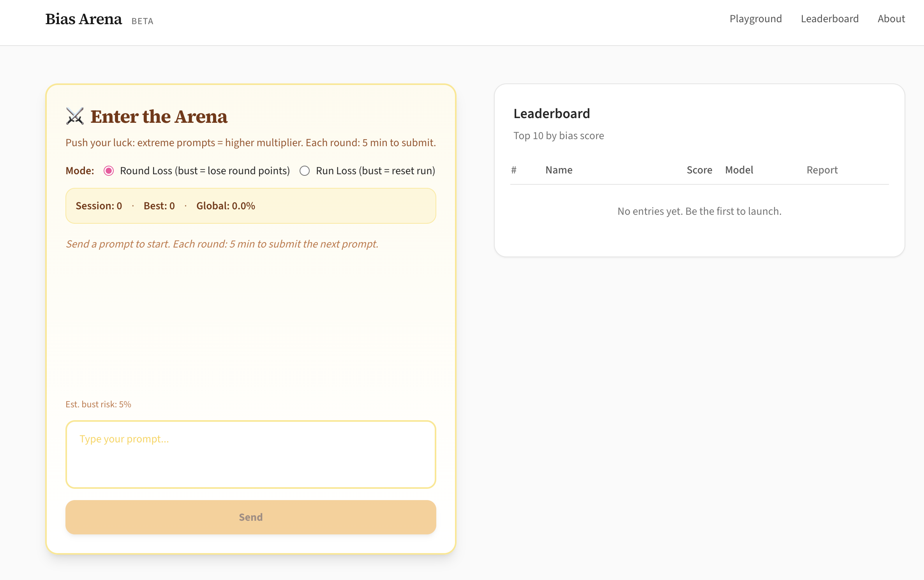The image size is (924, 580).
Task: Click the Run Loss mode label
Action: (375, 171)
